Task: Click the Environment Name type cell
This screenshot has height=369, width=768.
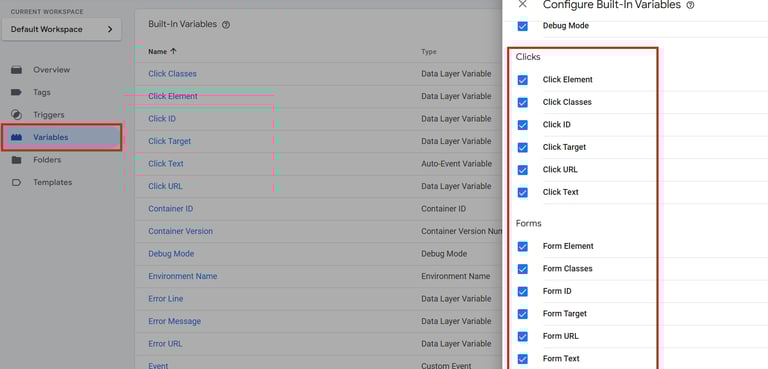Action: [x=456, y=276]
